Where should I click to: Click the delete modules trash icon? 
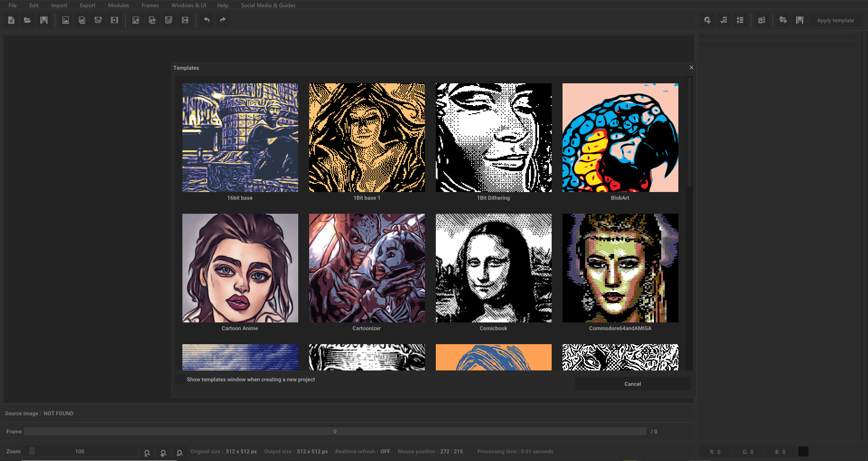point(762,20)
